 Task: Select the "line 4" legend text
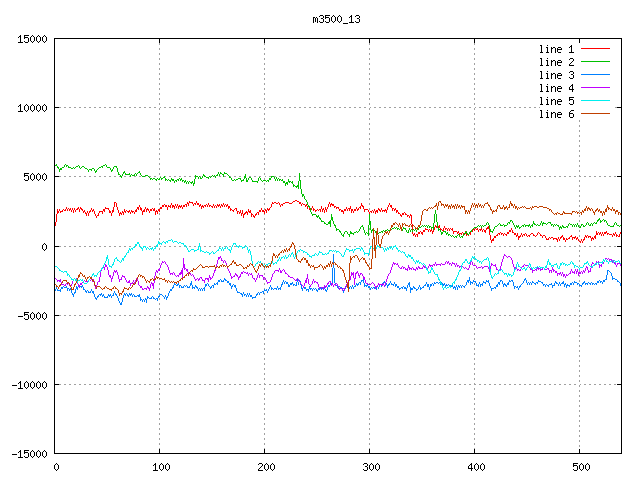(x=556, y=88)
